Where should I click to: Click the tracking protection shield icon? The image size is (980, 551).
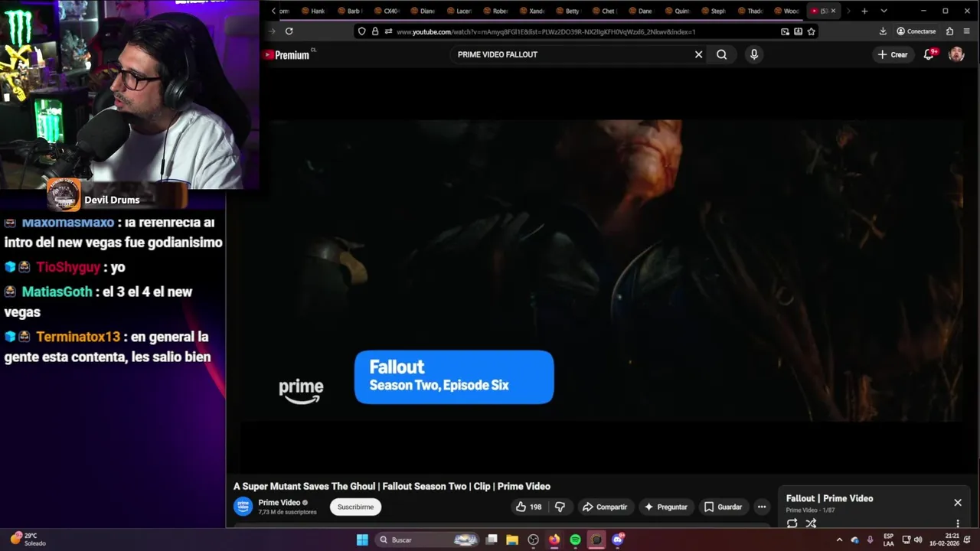click(361, 31)
